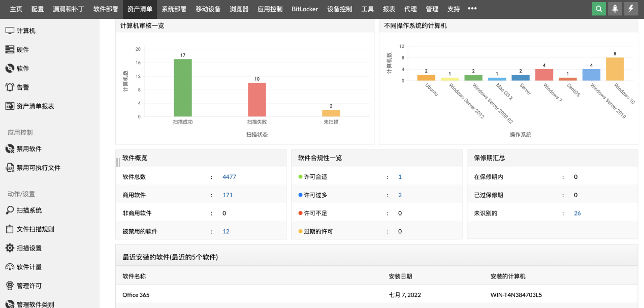Screen dimensions: 644x308
Task: Open 硬件 from the sidebar
Action: [22, 50]
